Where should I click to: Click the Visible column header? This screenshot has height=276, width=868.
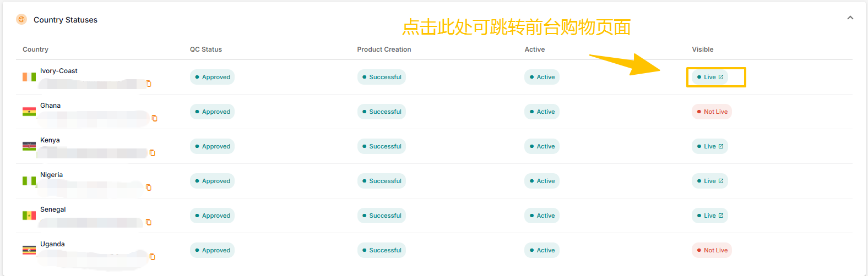[x=703, y=49]
